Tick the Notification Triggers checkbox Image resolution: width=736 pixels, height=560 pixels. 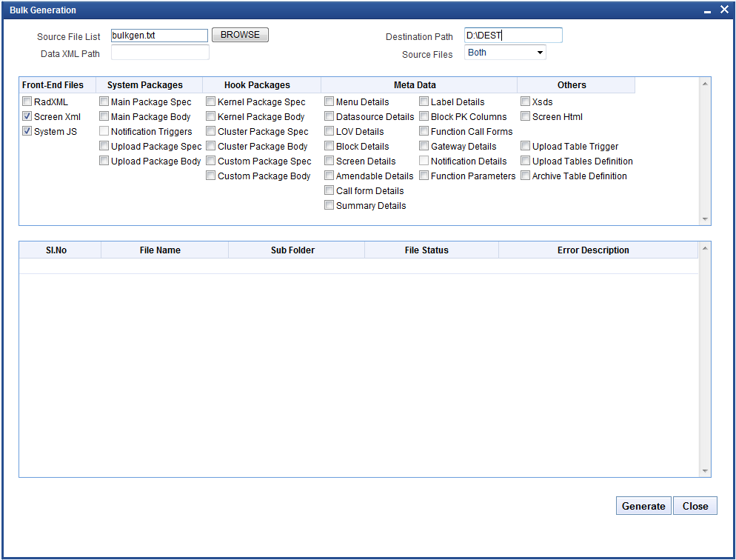[x=104, y=131]
